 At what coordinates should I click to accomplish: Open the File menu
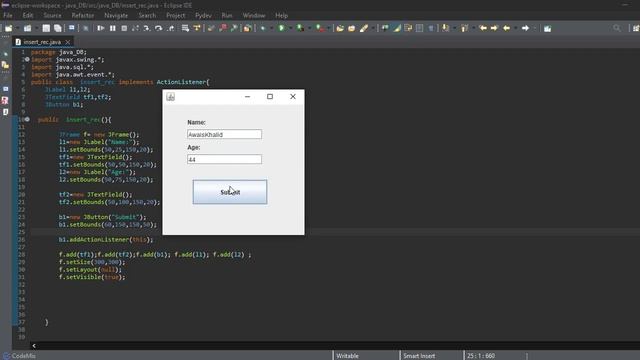point(8,16)
